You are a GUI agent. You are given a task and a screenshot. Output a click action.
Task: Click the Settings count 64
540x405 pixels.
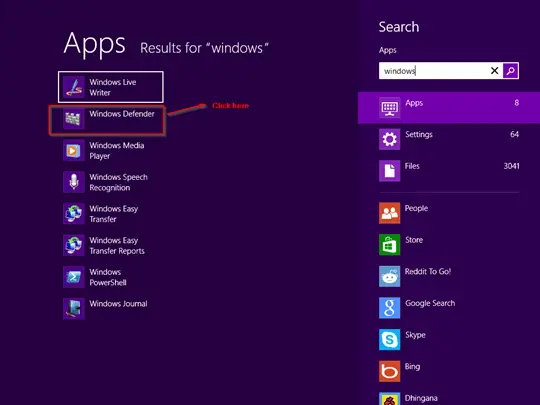pyautogui.click(x=515, y=134)
